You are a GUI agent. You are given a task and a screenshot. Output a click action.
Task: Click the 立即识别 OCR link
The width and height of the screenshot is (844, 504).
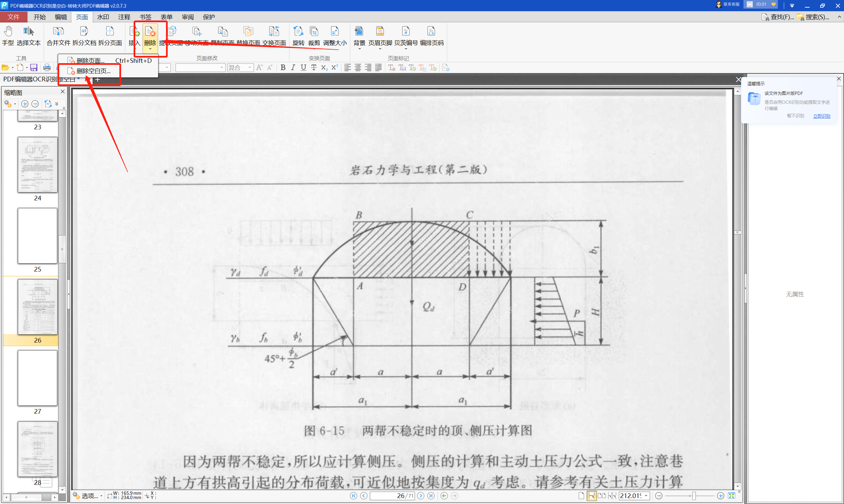tap(821, 115)
